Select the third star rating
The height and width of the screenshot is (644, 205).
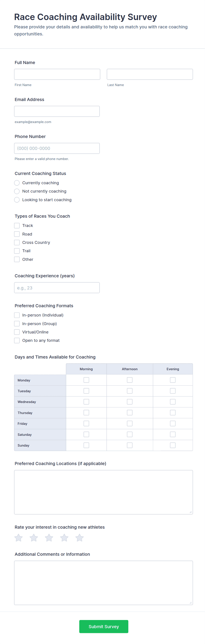49,538
